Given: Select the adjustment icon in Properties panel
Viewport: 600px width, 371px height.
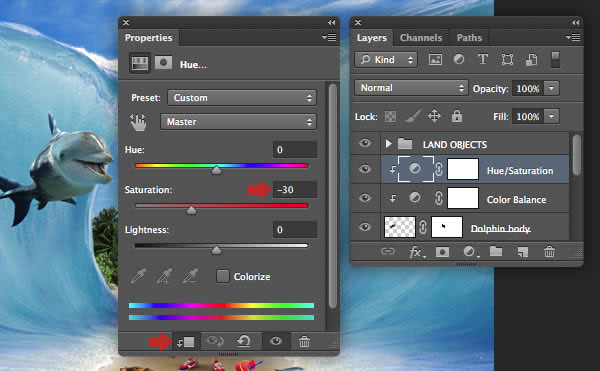Looking at the screenshot, I should tap(140, 63).
